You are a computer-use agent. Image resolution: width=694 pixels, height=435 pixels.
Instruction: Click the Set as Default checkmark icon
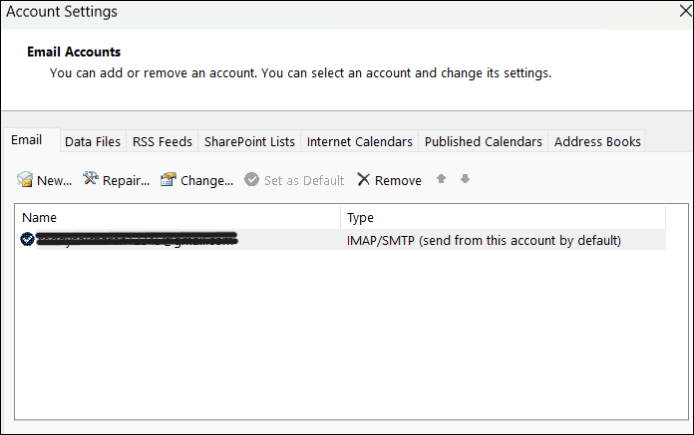pos(251,180)
